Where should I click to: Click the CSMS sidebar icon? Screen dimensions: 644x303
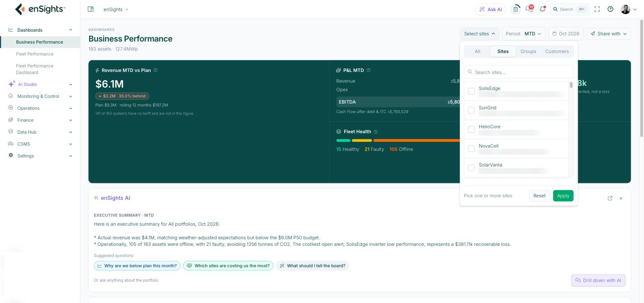coord(11,143)
